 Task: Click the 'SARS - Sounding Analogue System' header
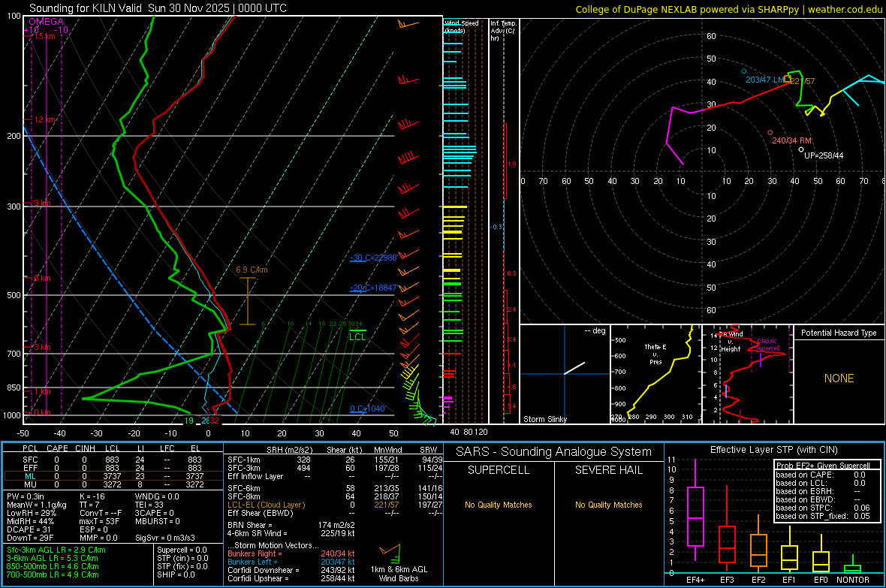click(x=554, y=452)
